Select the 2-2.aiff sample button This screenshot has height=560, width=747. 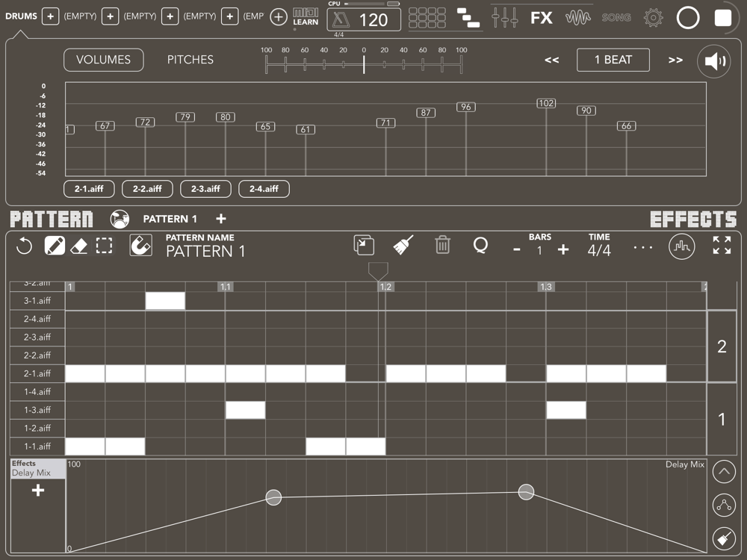[147, 189]
